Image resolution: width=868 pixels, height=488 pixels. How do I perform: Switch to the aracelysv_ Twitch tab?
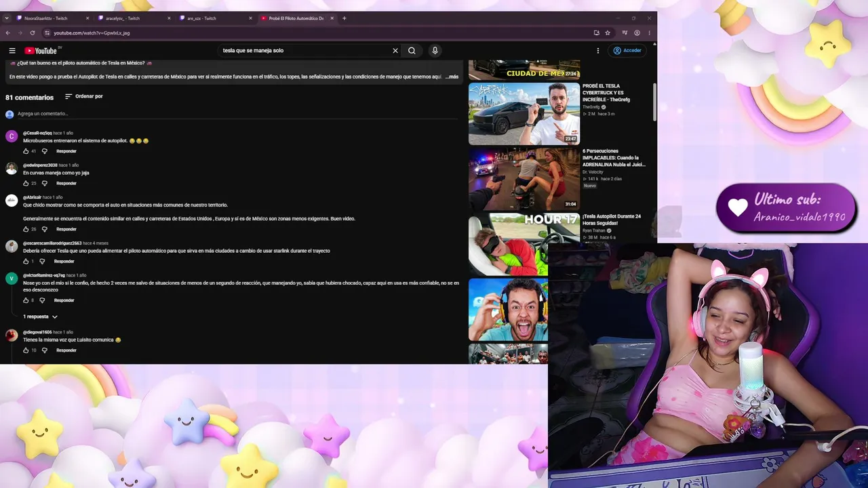134,18
